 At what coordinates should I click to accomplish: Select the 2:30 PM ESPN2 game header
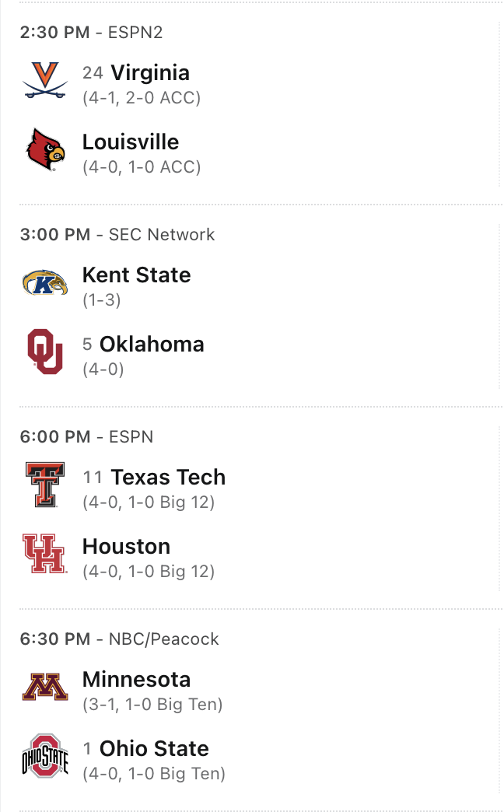[91, 33]
